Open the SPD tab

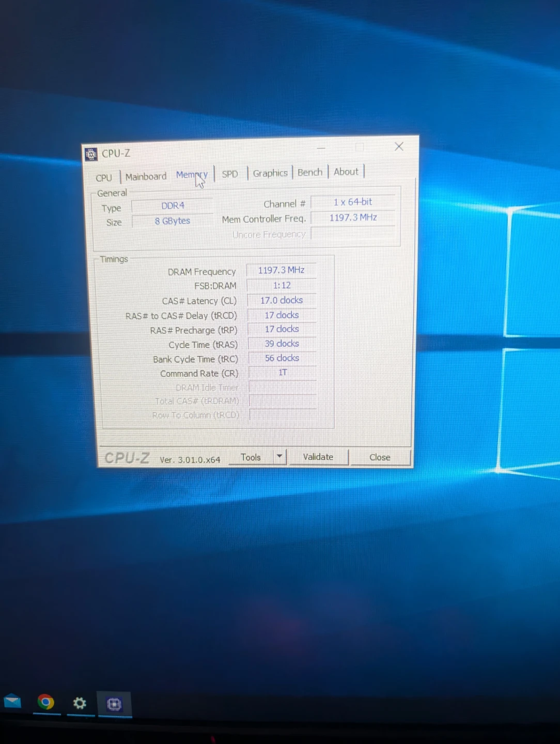coord(230,174)
